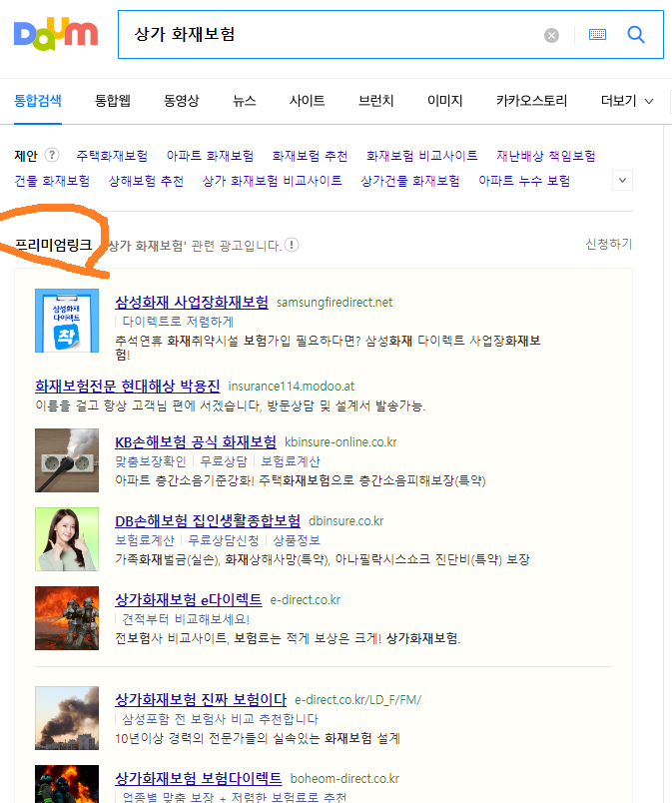The height and width of the screenshot is (803, 672).
Task: Open the smoking power-strip thumbnail
Action: click(67, 460)
